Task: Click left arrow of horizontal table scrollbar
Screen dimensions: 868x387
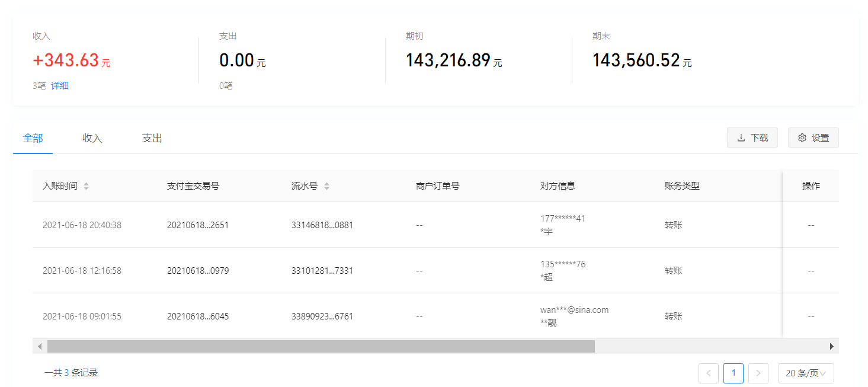Action: click(x=39, y=346)
